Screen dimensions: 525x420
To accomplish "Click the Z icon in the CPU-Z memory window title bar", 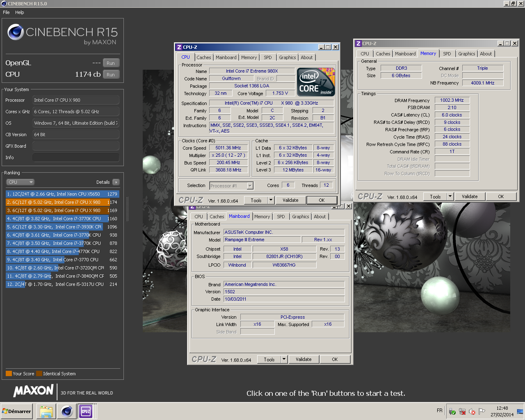I will pyautogui.click(x=358, y=43).
